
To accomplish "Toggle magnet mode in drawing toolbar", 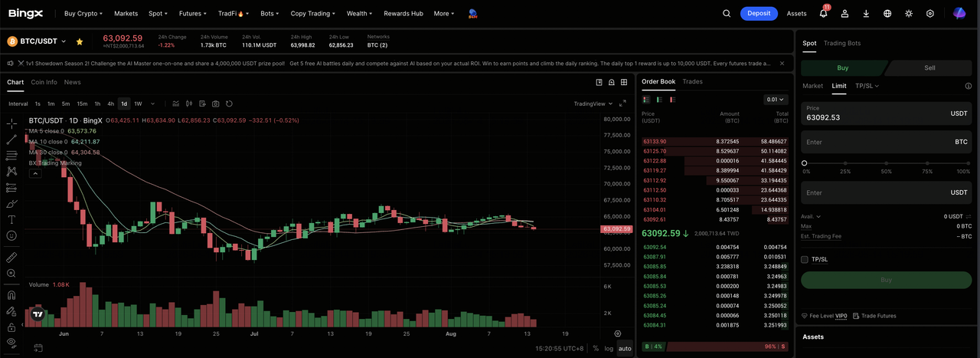I will [11, 295].
